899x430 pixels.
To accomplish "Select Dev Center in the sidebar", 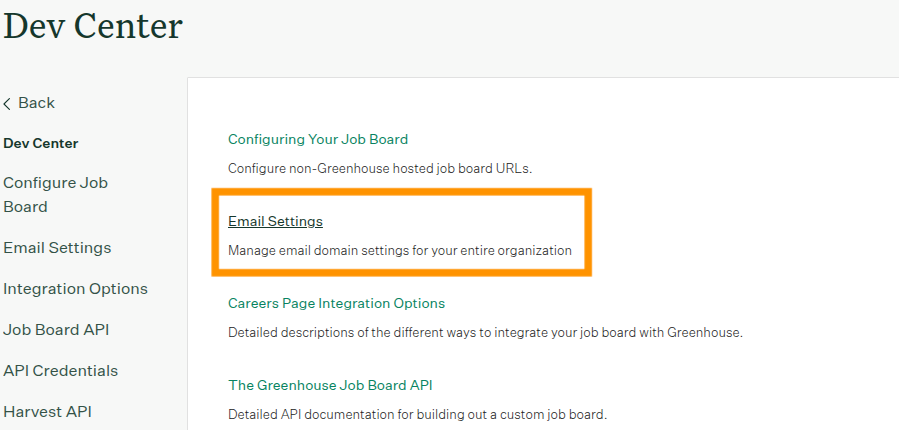I will pyautogui.click(x=41, y=143).
